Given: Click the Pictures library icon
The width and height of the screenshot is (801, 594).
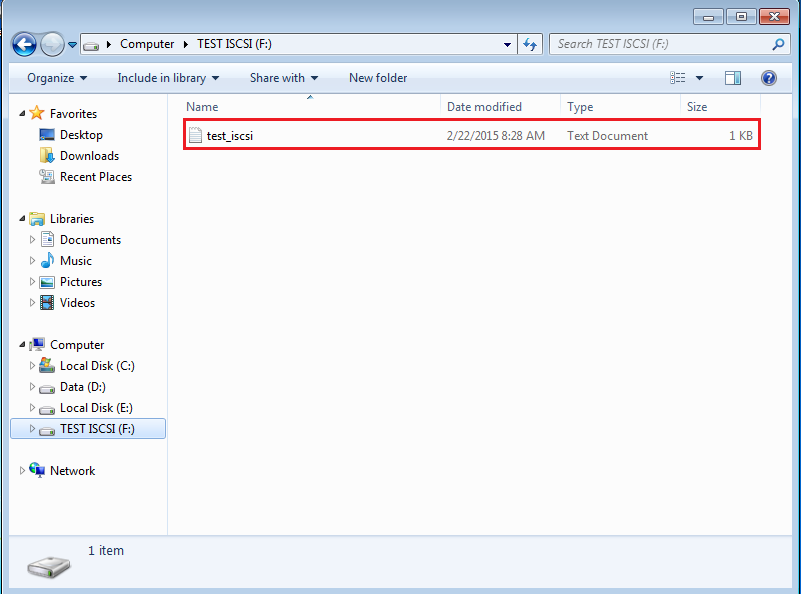Looking at the screenshot, I should [47, 282].
